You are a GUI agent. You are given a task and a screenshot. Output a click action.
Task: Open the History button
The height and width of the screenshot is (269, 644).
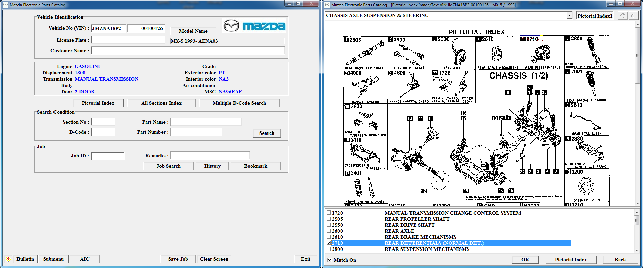[213, 166]
